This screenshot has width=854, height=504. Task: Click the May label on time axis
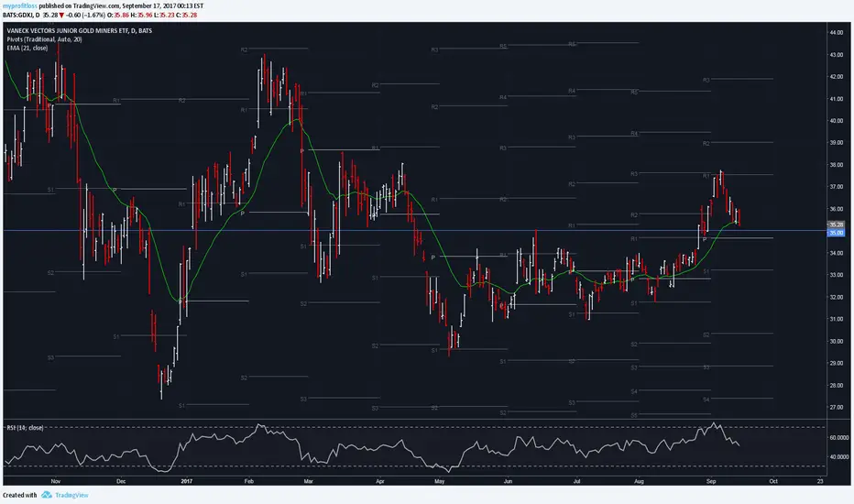click(x=440, y=481)
